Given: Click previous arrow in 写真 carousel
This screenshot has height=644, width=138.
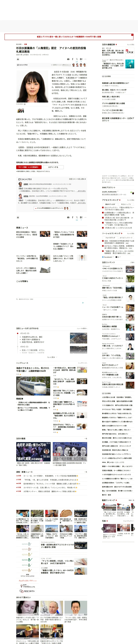Looking at the screenshot, I should tap(103, 529).
